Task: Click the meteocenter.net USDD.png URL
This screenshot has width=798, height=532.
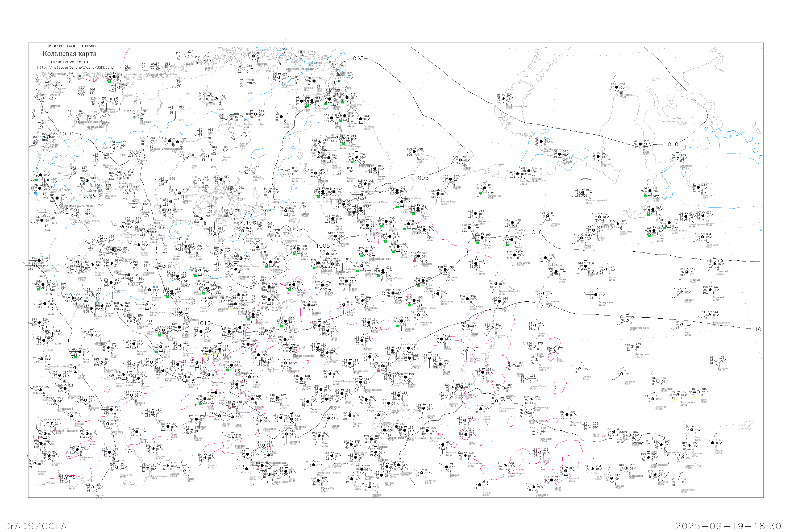Action: (x=75, y=68)
